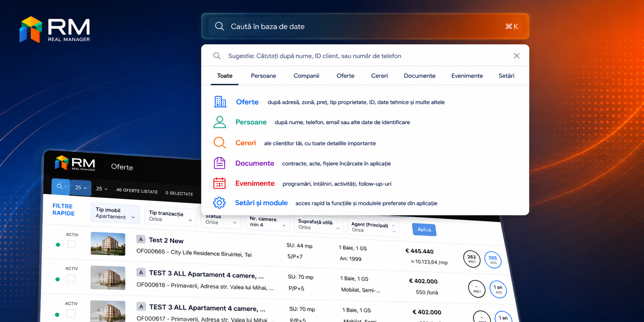Click the magnifier icon in the suggestion field

217,56
